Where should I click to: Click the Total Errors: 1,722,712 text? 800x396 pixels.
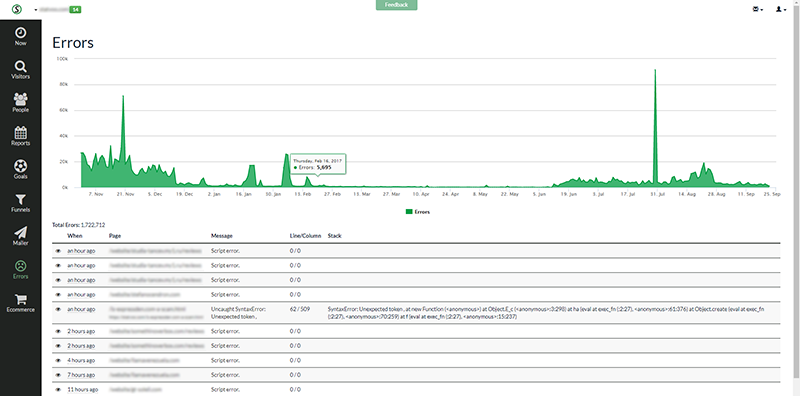[79, 225]
